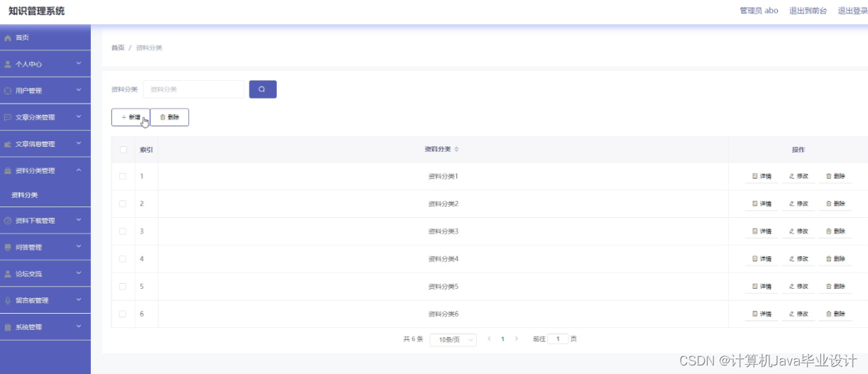
Task: Expand 文章信息管理 using its chevron
Action: point(79,144)
